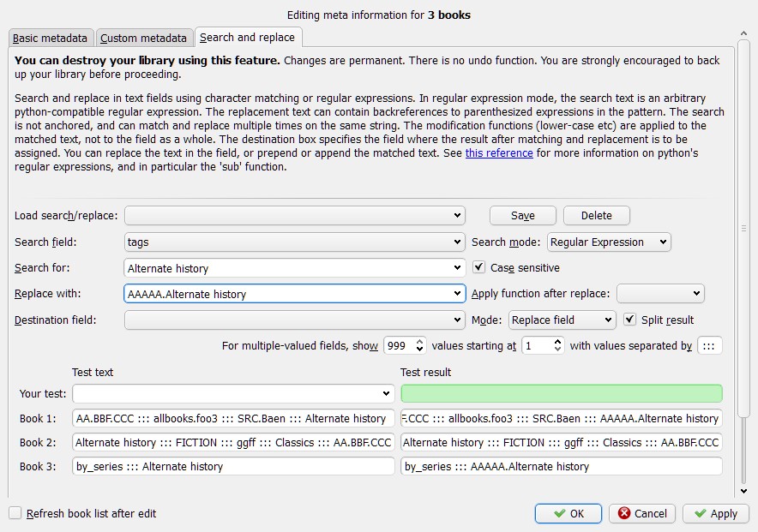
Task: Change Search mode from Regular Expression
Action: pos(609,242)
